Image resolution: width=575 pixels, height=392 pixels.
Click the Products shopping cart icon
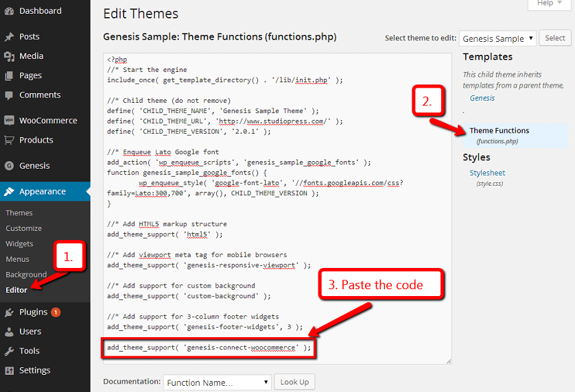[9, 140]
